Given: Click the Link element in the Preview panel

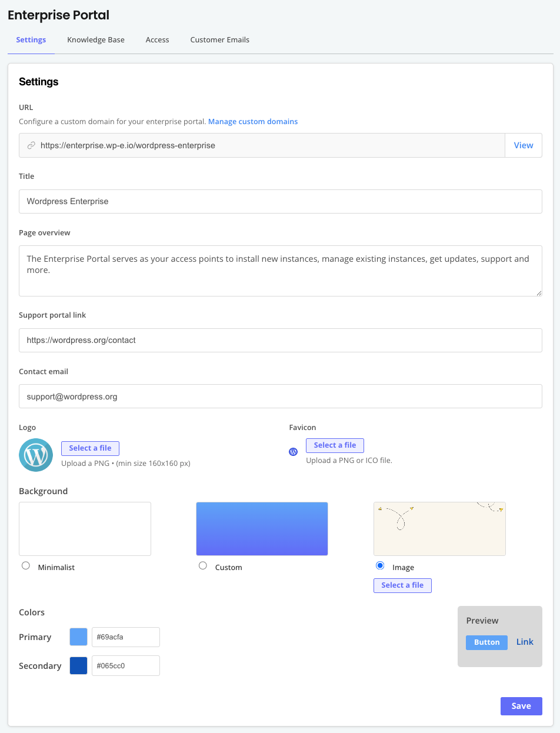Looking at the screenshot, I should (524, 642).
